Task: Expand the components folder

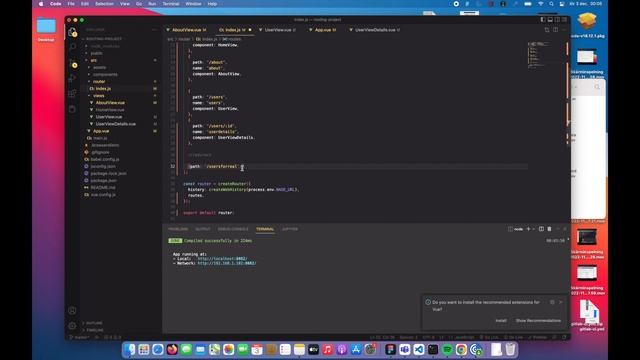Action: [105, 74]
